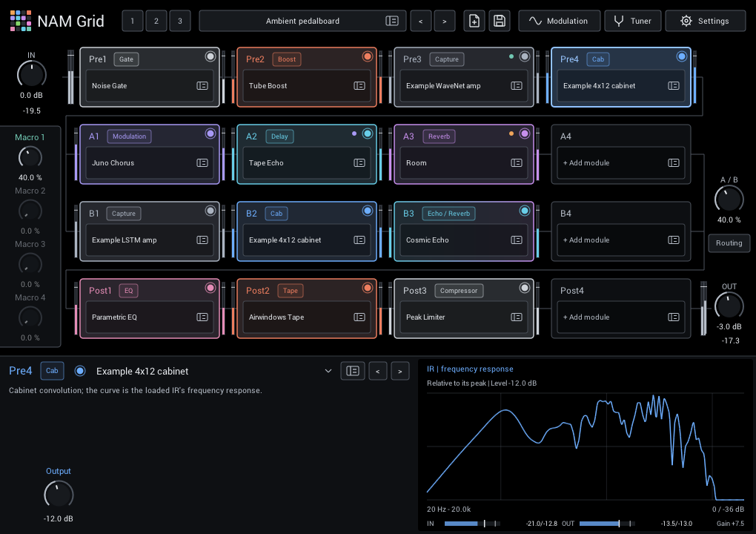Screen dimensions: 756x534
Task: Go to previous preset with top arrow
Action: point(420,21)
